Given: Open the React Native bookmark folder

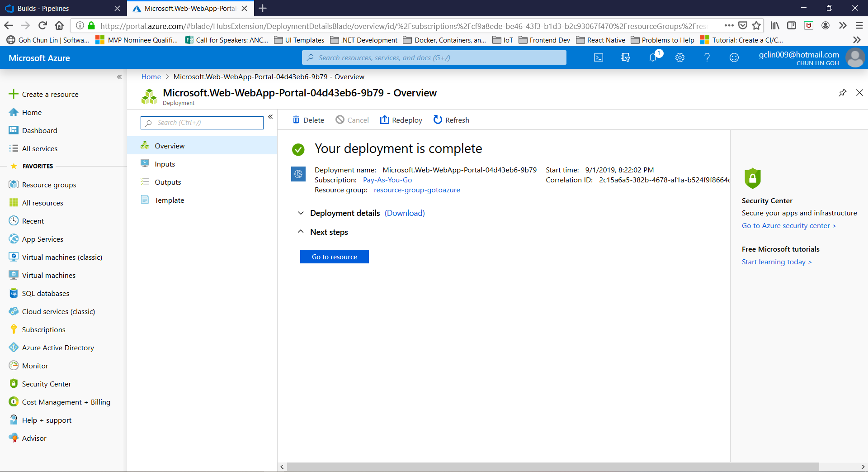Looking at the screenshot, I should pyautogui.click(x=601, y=40).
